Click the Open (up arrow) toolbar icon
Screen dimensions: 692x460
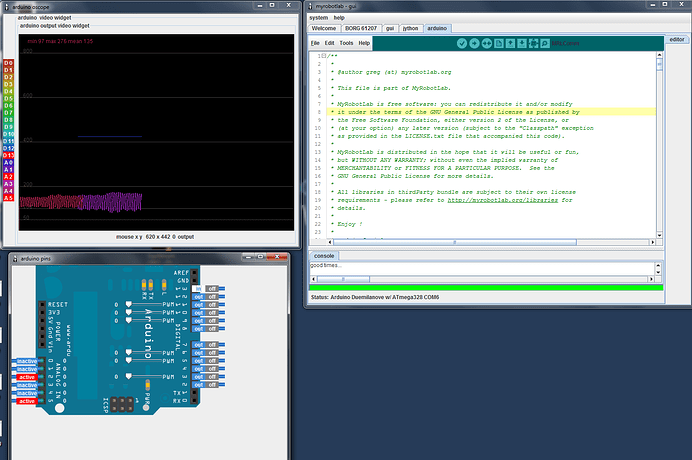510,43
